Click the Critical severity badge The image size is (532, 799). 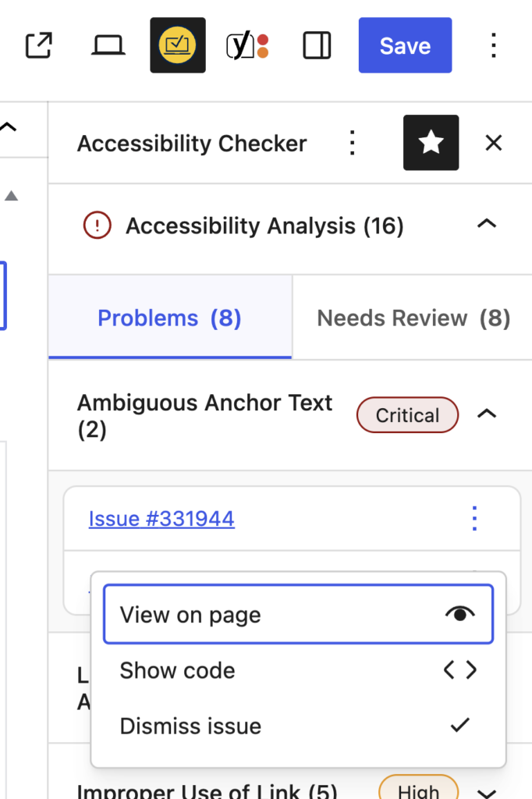coord(407,414)
